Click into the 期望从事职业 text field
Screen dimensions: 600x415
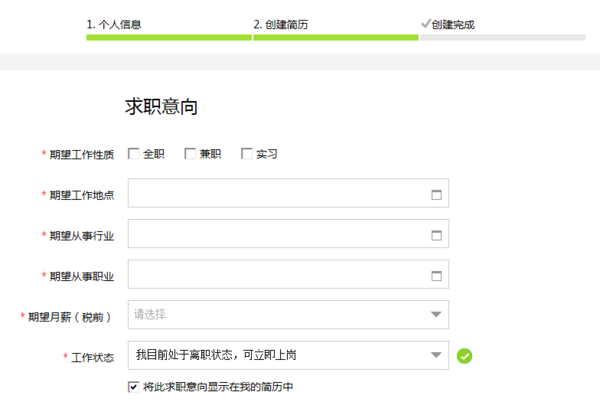275,275
